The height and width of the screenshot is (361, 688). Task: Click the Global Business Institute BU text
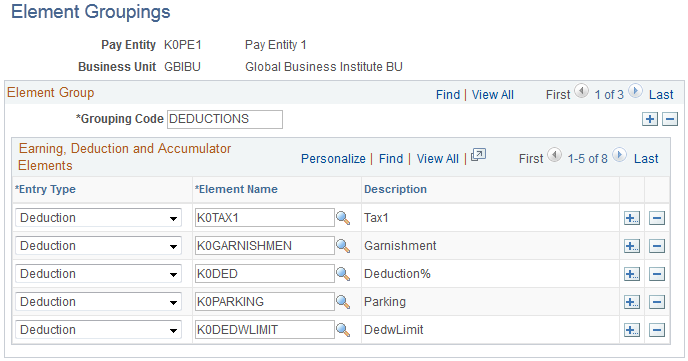click(324, 67)
